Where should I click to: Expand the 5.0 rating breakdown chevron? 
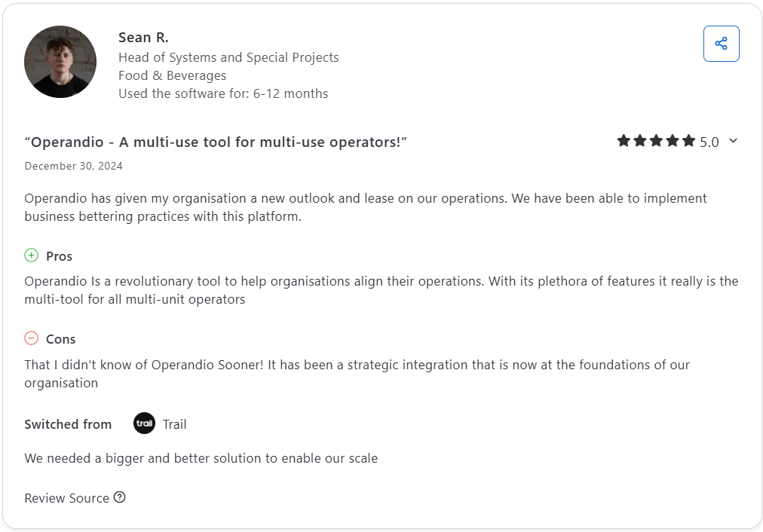[733, 141]
